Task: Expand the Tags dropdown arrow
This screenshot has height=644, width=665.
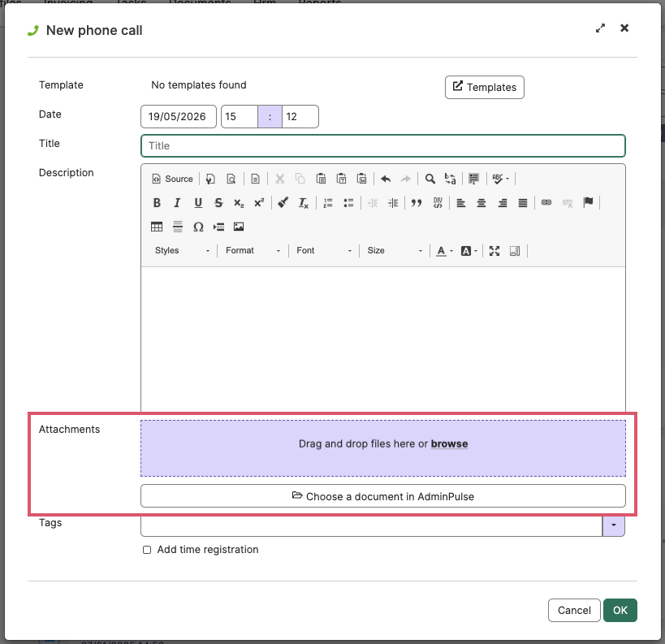Action: [613, 525]
